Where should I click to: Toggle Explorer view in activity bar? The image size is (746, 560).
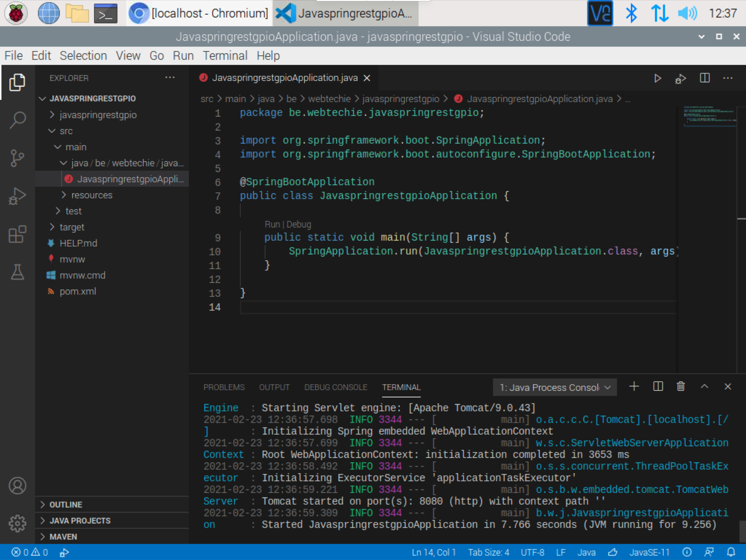17,82
